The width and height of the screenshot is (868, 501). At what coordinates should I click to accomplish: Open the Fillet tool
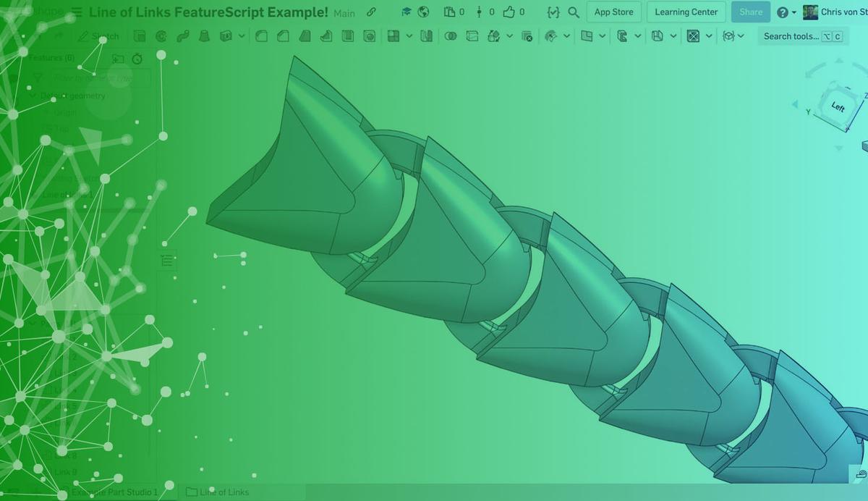260,36
